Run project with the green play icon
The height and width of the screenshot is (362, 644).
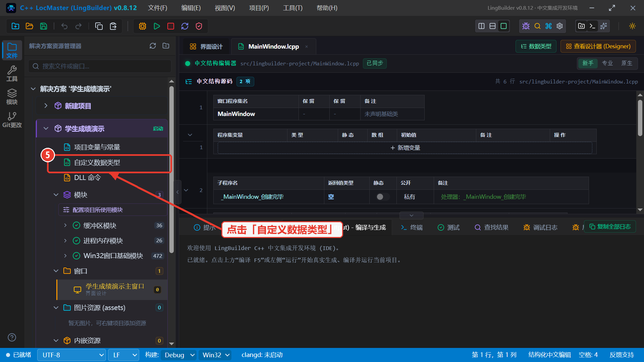157,26
